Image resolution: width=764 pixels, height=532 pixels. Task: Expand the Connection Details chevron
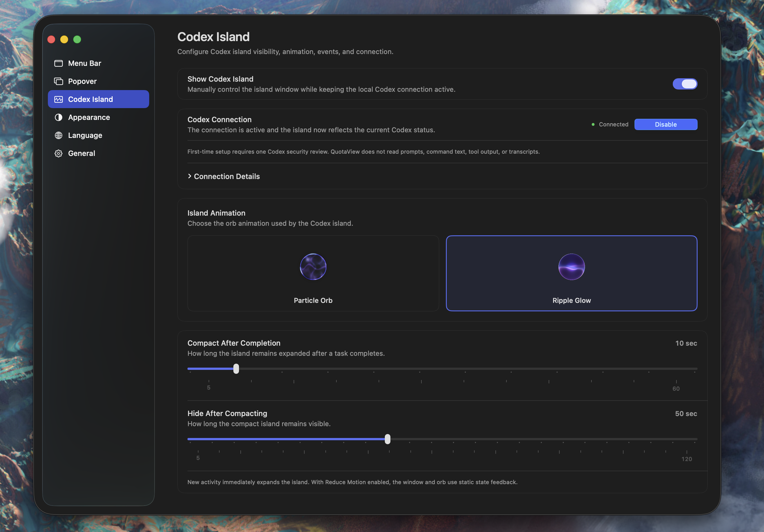click(190, 176)
